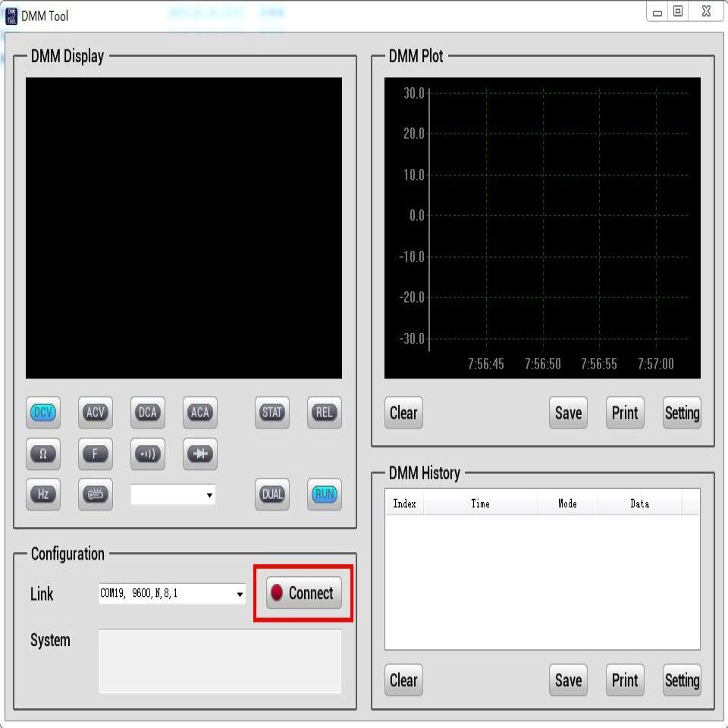Activate continuity test mode

tap(147, 454)
